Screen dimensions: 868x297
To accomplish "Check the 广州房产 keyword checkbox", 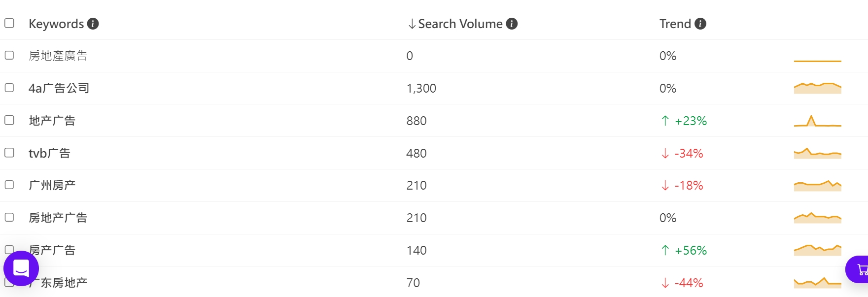I will (9, 185).
